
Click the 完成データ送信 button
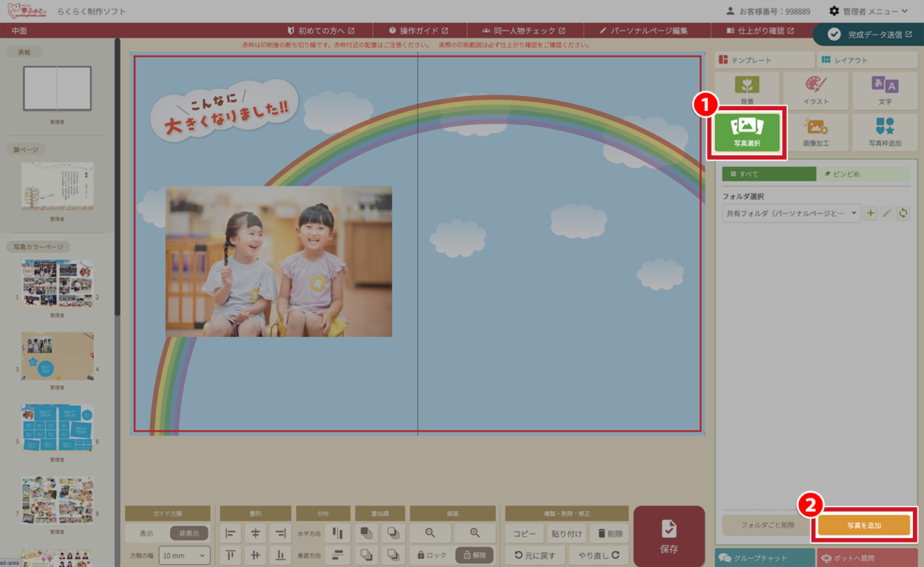[870, 35]
